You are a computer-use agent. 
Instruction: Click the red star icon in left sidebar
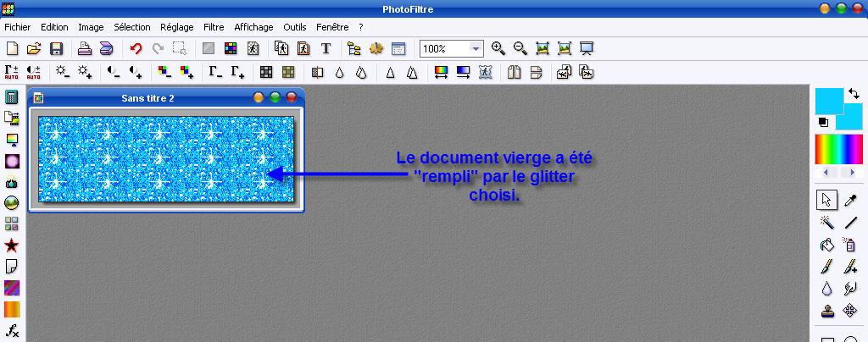pos(12,245)
